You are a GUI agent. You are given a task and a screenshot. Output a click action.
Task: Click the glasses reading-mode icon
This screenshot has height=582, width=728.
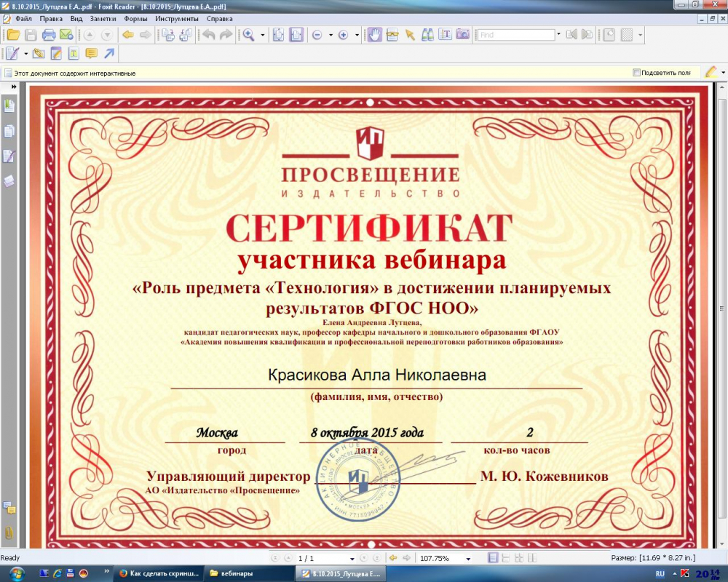click(392, 35)
